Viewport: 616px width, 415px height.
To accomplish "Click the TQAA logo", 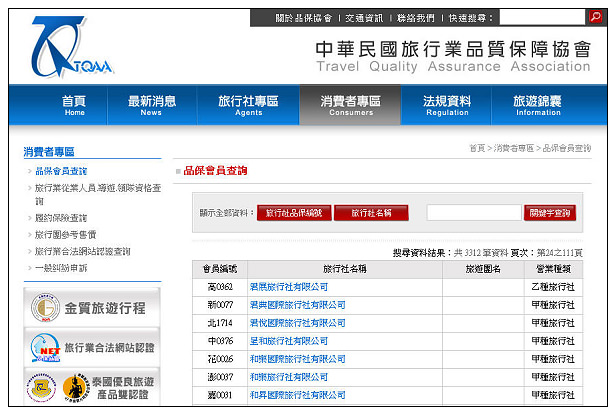I will [x=72, y=46].
